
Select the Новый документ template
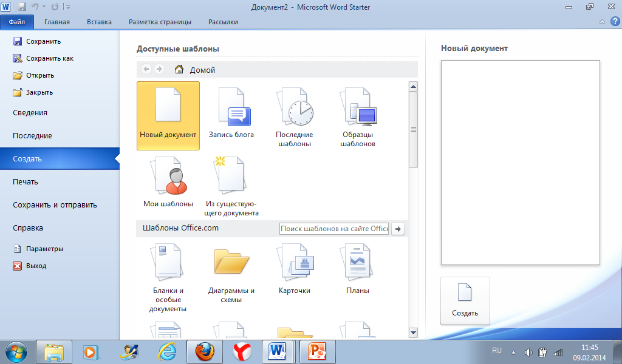click(168, 116)
